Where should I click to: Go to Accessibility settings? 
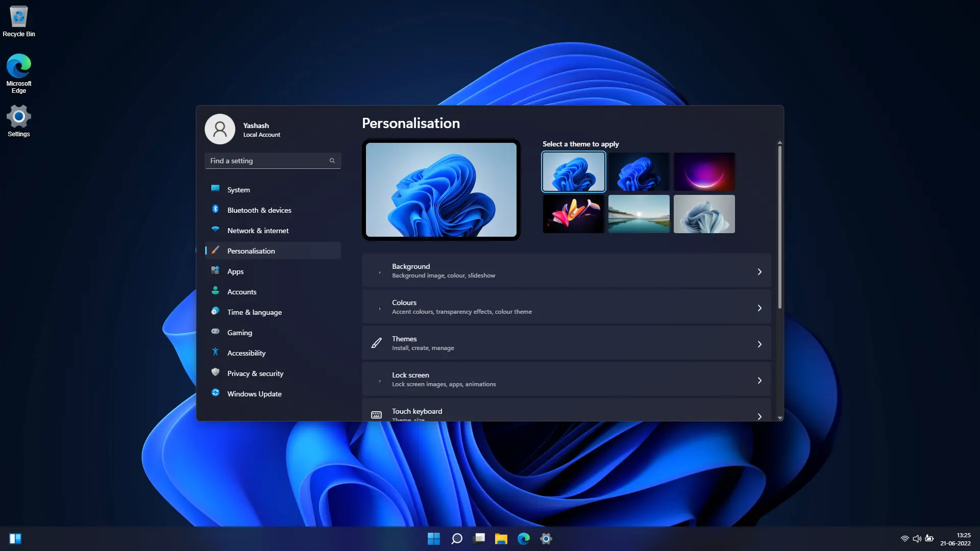tap(247, 353)
